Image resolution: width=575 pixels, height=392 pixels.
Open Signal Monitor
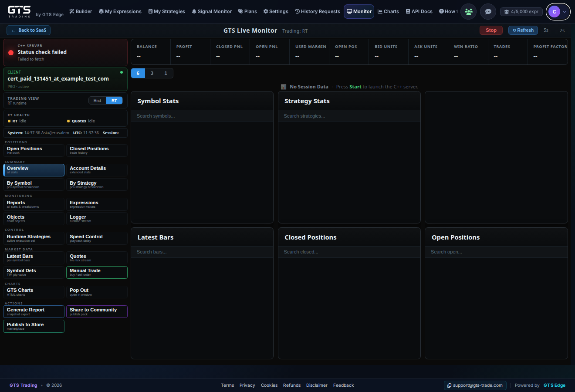click(x=212, y=12)
